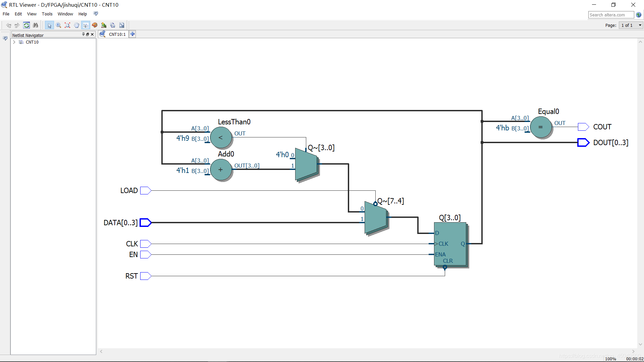Select the Q~[7..4] multiplexer
Image resolution: width=644 pixels, height=362 pixels.
tap(376, 218)
